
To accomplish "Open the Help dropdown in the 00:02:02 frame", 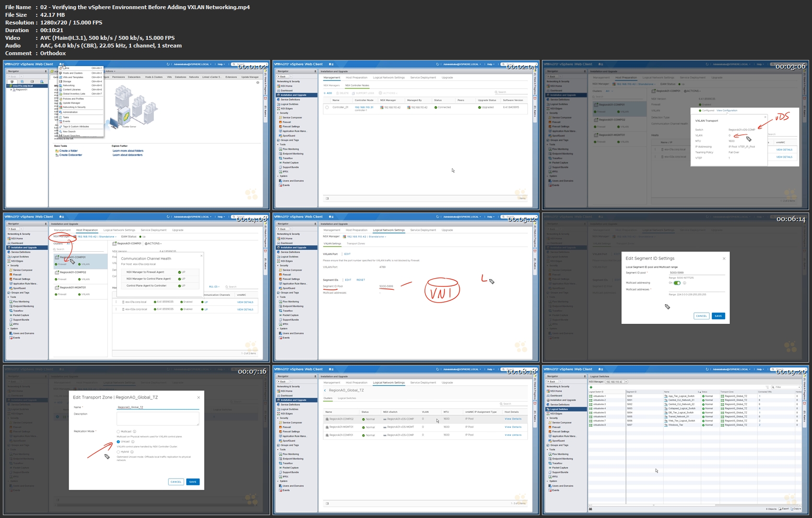I will pyautogui.click(x=491, y=64).
